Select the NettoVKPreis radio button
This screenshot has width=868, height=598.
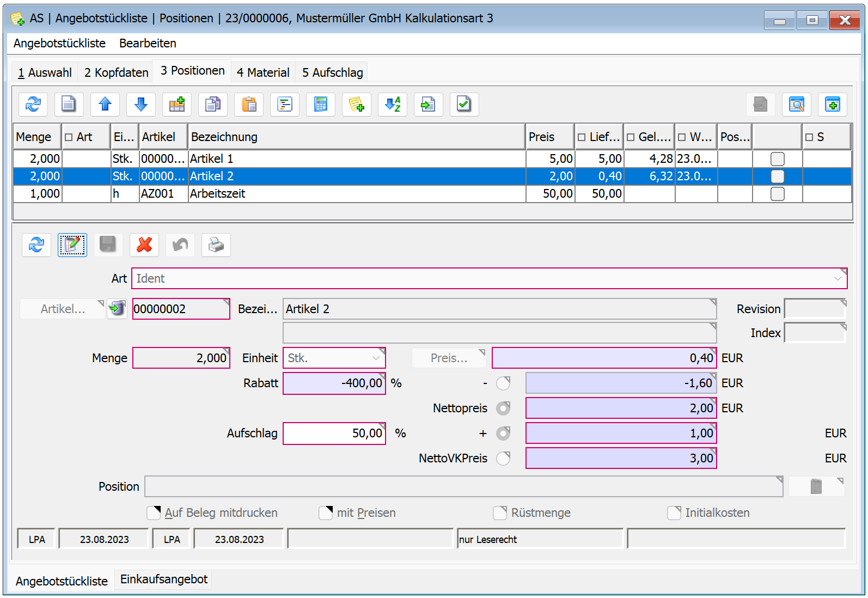coord(503,459)
